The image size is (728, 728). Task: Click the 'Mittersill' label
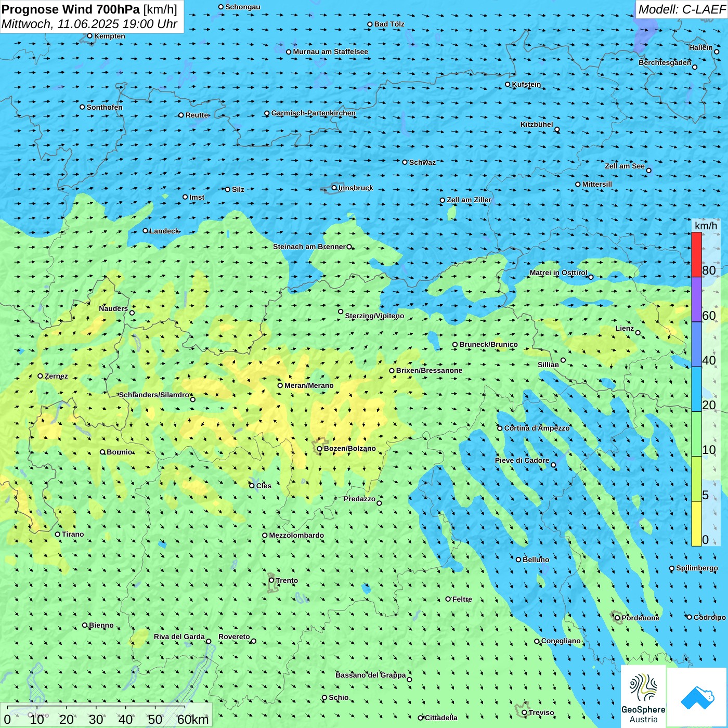(597, 184)
